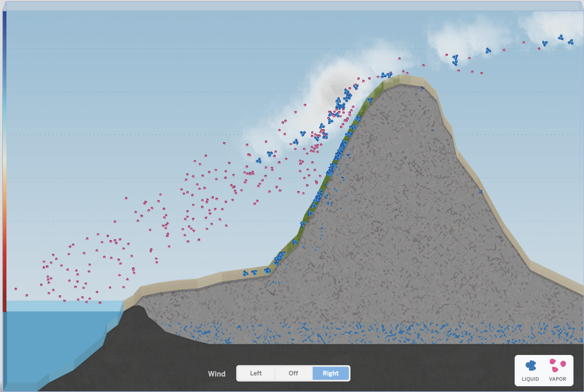Set wind direction to Left
The image size is (584, 392).
coord(256,373)
